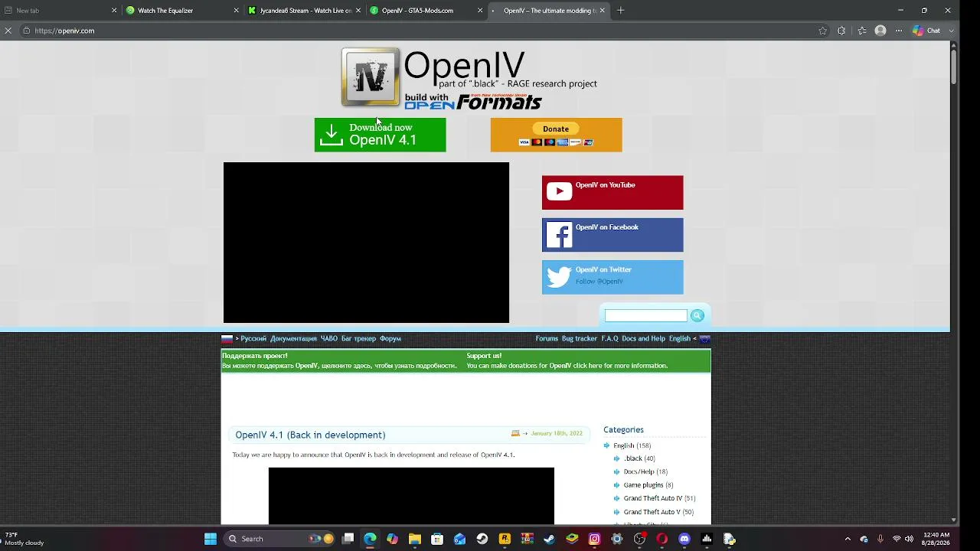This screenshot has width=980, height=551.
Task: Open OpenIV on YouTube link
Action: tap(612, 193)
